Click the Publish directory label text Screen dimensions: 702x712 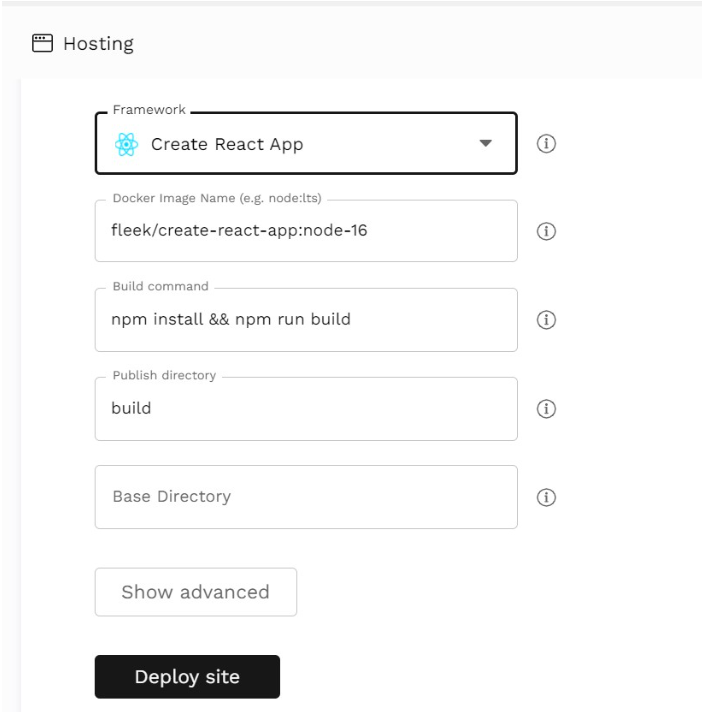pos(164,375)
